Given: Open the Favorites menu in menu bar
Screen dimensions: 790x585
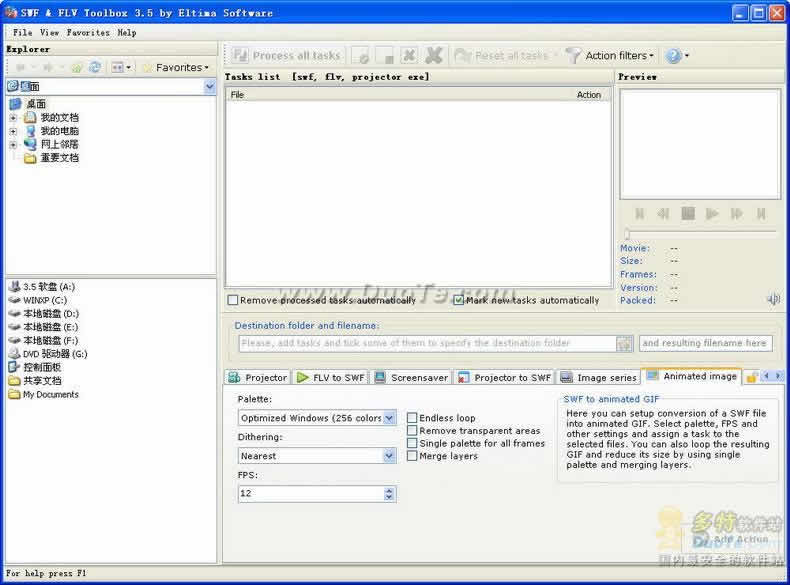Looking at the screenshot, I should [x=88, y=32].
